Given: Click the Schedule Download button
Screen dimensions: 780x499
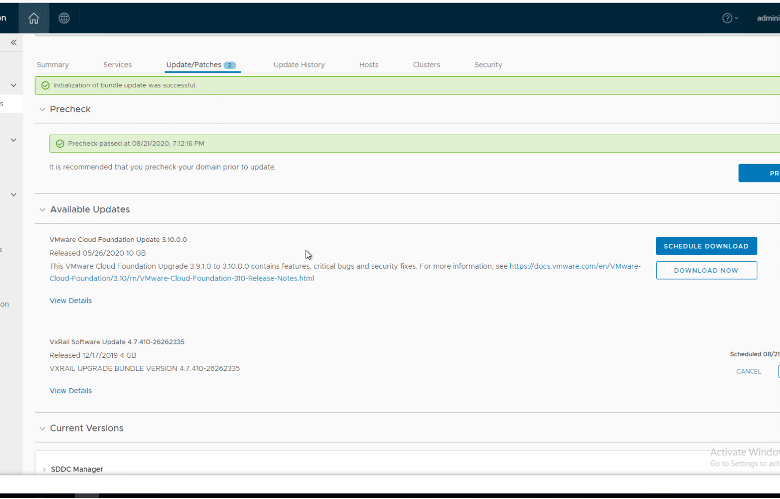Looking at the screenshot, I should [706, 246].
